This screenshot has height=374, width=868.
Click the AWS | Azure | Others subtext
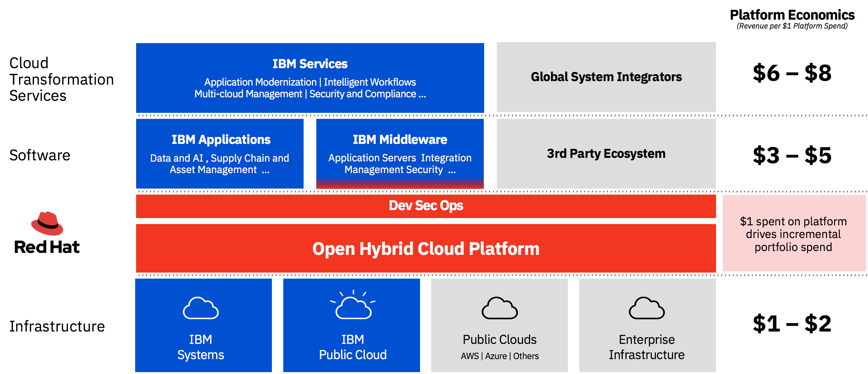[x=499, y=356]
